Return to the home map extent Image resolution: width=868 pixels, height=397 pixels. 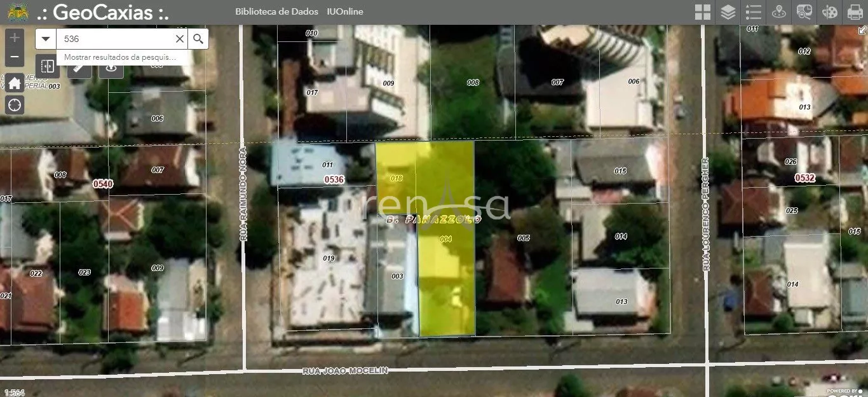pos(15,83)
